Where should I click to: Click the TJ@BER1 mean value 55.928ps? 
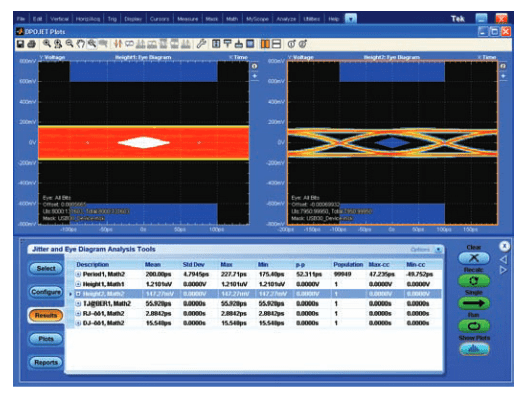coord(158,303)
